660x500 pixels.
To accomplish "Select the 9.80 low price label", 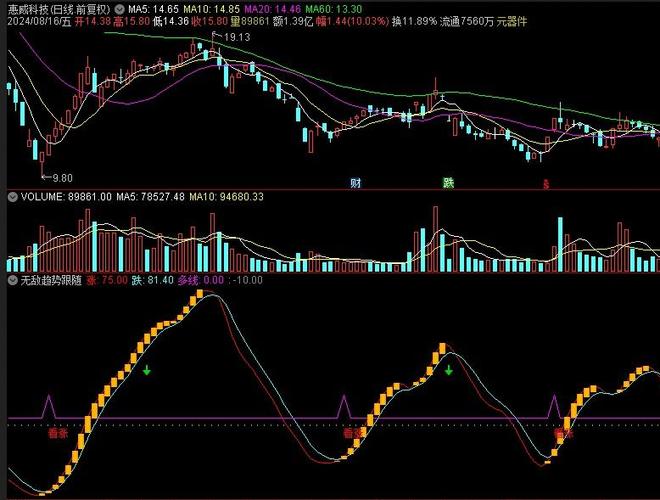I will [63, 178].
